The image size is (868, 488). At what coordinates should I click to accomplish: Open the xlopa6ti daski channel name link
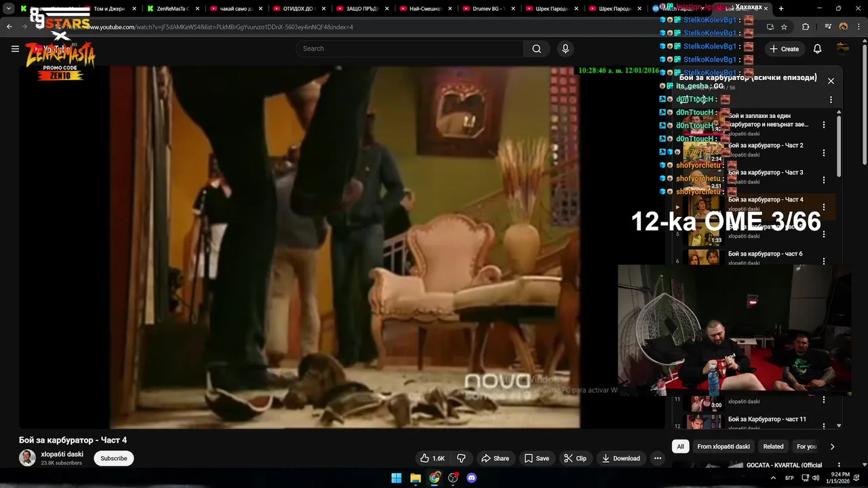(x=62, y=454)
